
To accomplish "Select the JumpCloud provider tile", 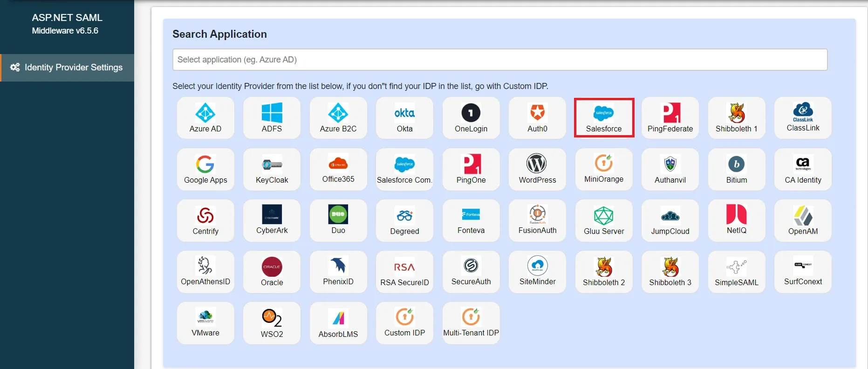I will [x=670, y=220].
